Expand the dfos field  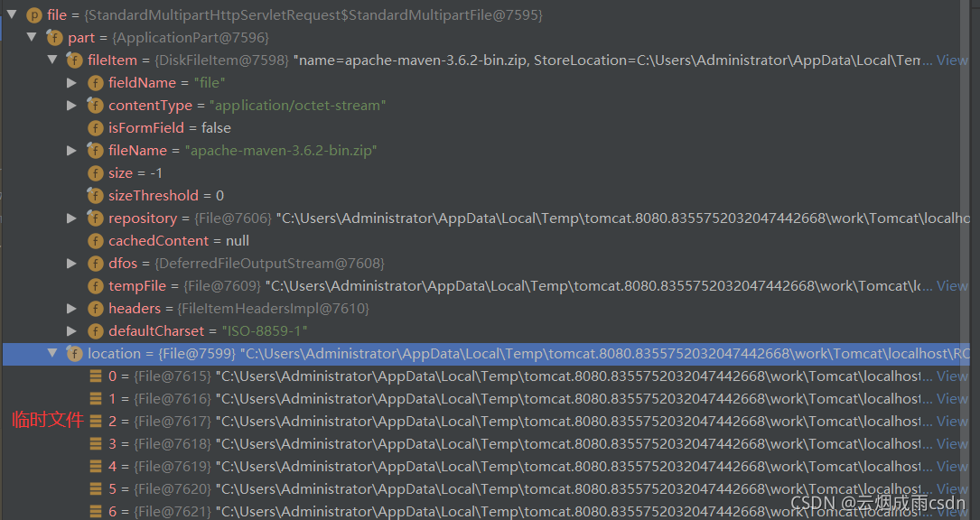point(72,263)
